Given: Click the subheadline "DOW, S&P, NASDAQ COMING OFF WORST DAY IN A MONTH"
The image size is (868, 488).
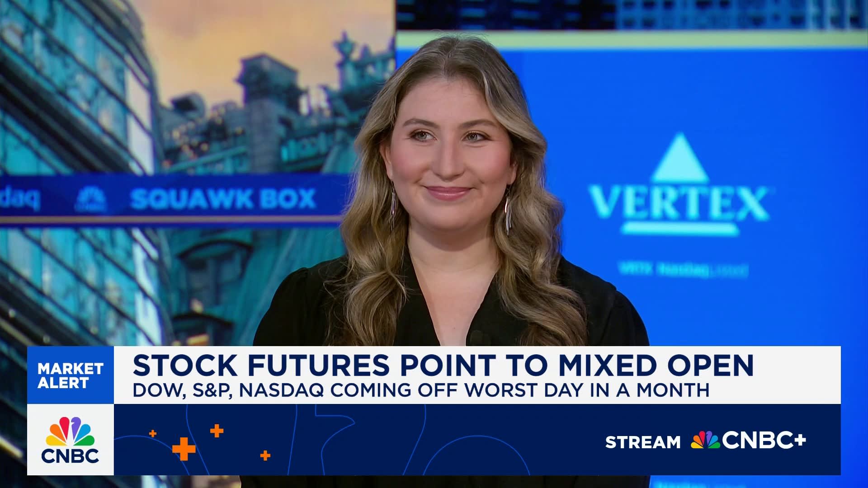Looking at the screenshot, I should 421,390.
